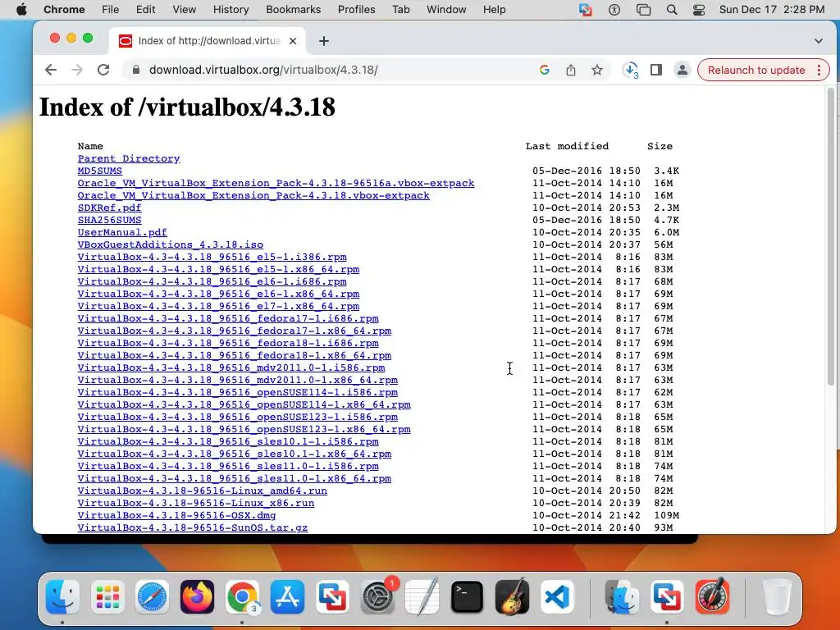840x630 pixels.
Task: Download openSUSE114-1.x86_64.rpm package
Action: [244, 405]
